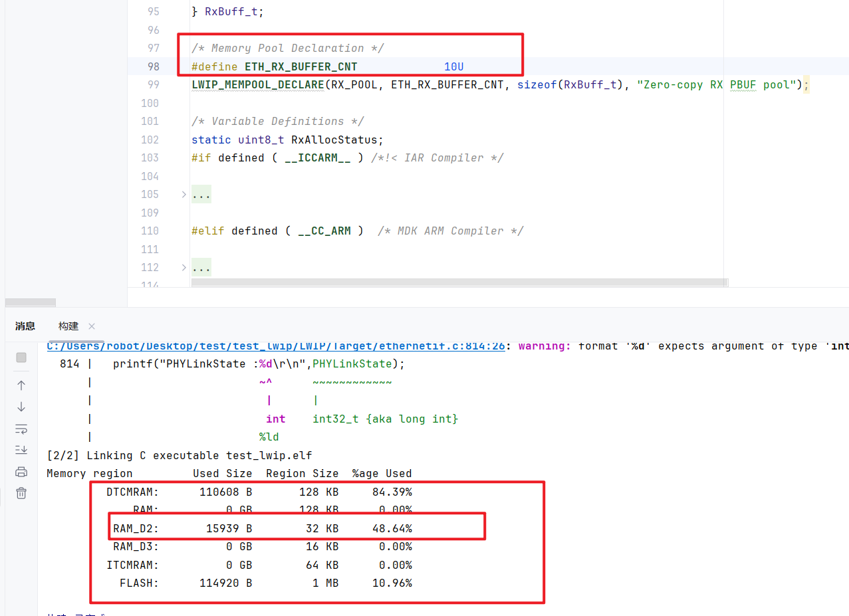The height and width of the screenshot is (616, 849).
Task: Click the 110608 B used size value
Action: [x=226, y=492]
